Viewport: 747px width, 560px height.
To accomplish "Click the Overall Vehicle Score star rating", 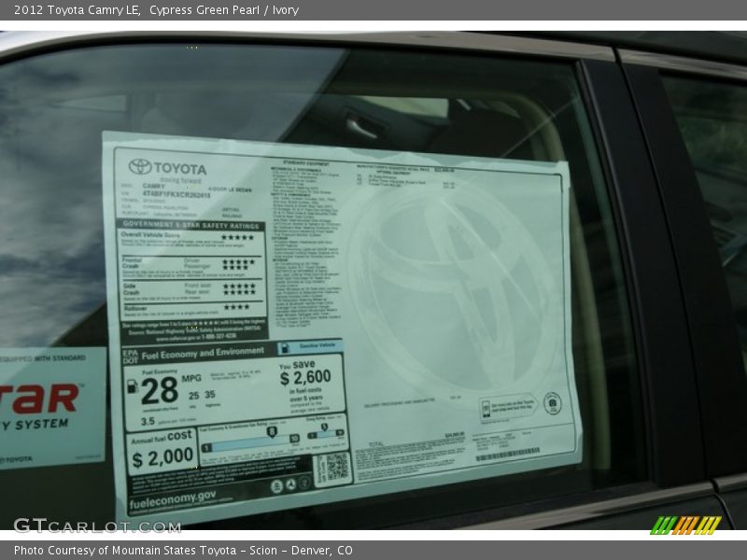I will coord(236,237).
